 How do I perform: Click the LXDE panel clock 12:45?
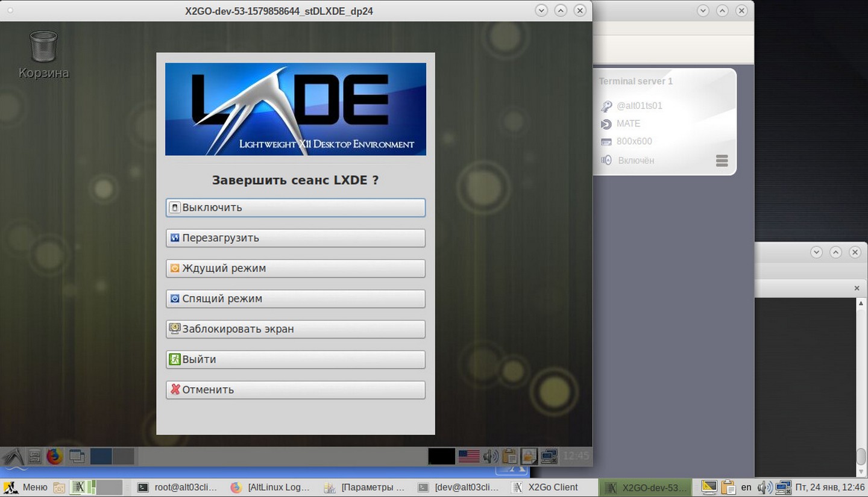click(576, 456)
